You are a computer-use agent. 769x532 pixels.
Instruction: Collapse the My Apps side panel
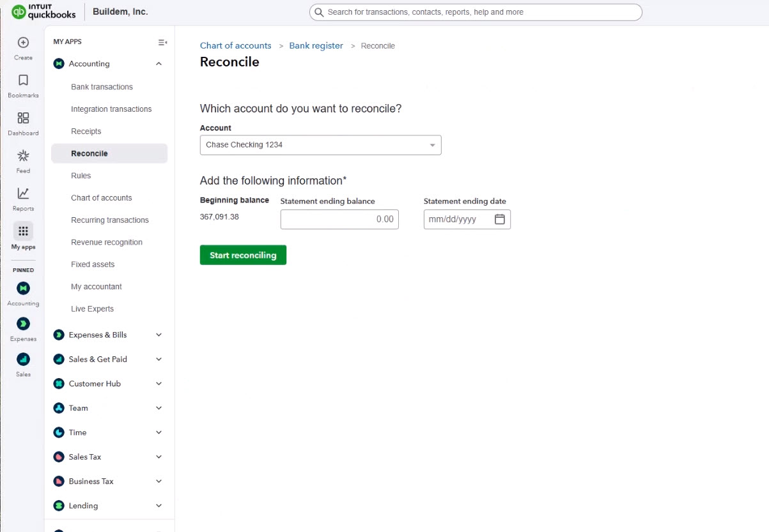pos(162,42)
